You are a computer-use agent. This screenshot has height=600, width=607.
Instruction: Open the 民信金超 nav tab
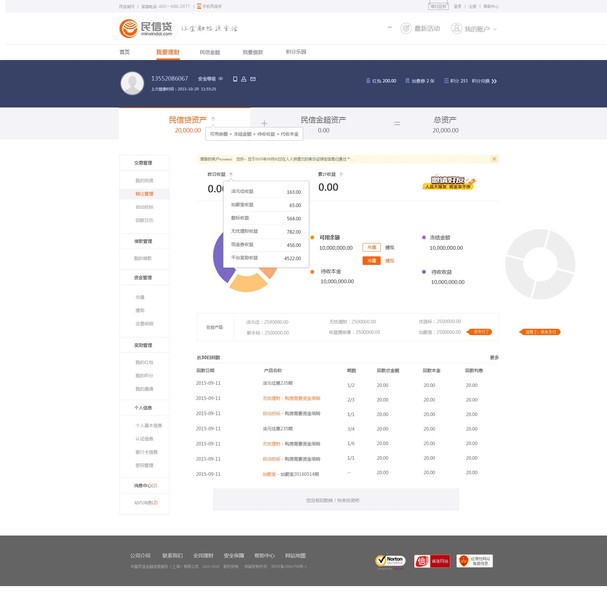pyautogui.click(x=210, y=52)
